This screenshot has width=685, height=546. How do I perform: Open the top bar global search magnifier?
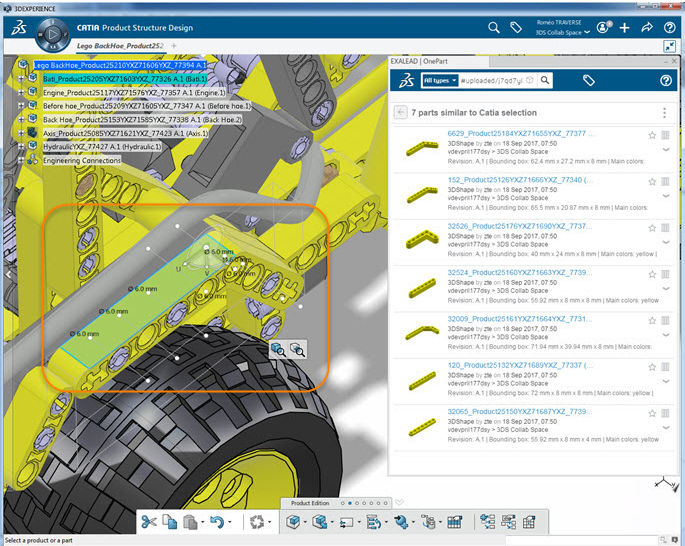click(x=494, y=28)
